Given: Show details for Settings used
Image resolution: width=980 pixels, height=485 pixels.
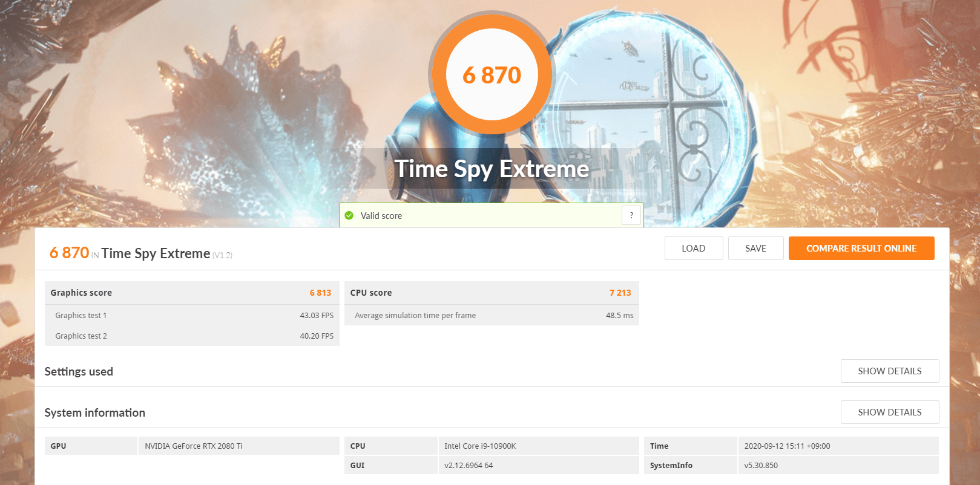Looking at the screenshot, I should (890, 371).
